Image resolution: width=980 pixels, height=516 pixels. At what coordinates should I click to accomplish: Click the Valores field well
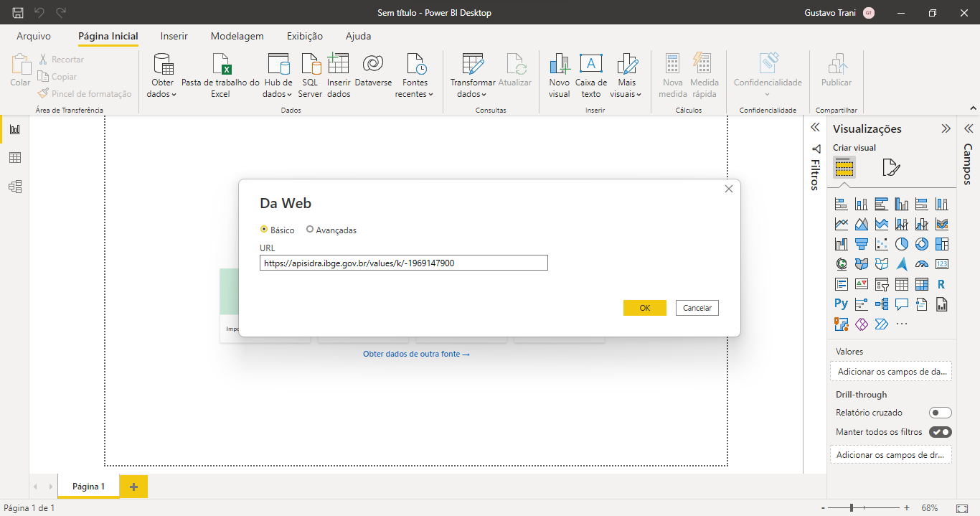[891, 371]
